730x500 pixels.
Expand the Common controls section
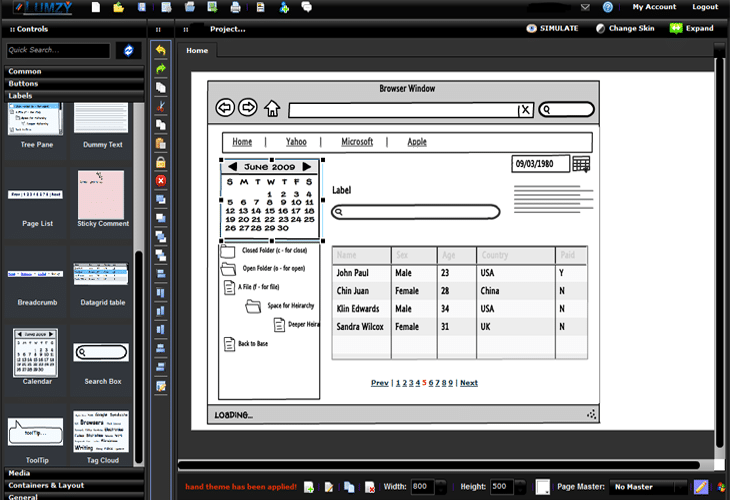pos(74,71)
